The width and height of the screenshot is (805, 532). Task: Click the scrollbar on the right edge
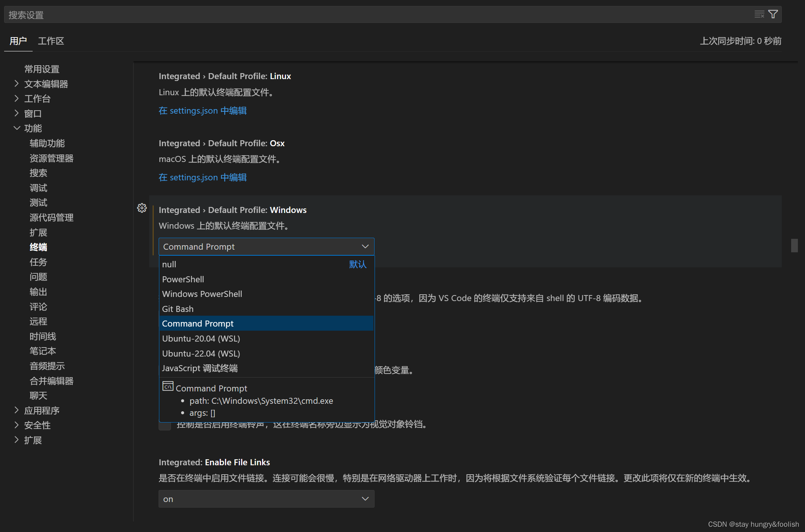795,246
